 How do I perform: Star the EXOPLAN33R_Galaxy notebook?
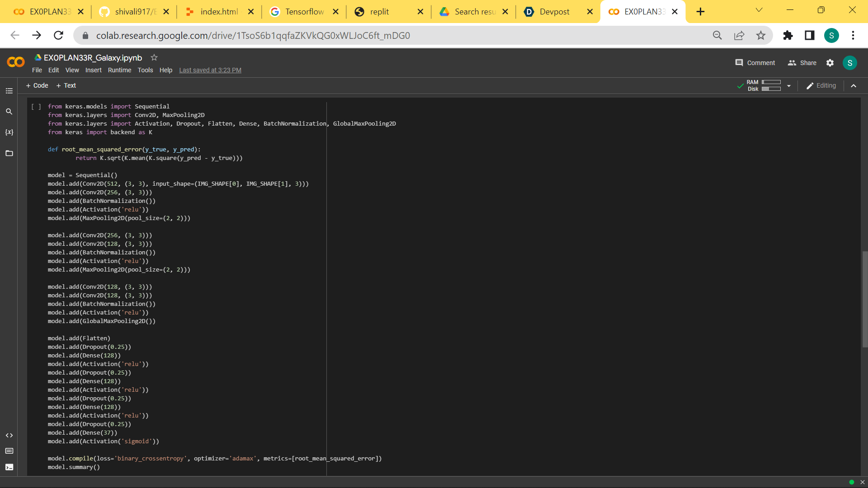pos(154,57)
